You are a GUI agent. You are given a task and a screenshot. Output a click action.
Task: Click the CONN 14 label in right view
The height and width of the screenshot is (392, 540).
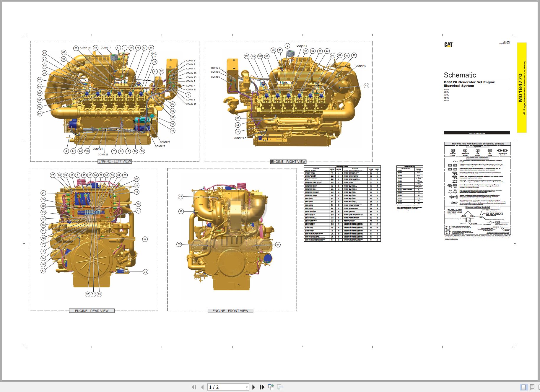click(x=302, y=46)
